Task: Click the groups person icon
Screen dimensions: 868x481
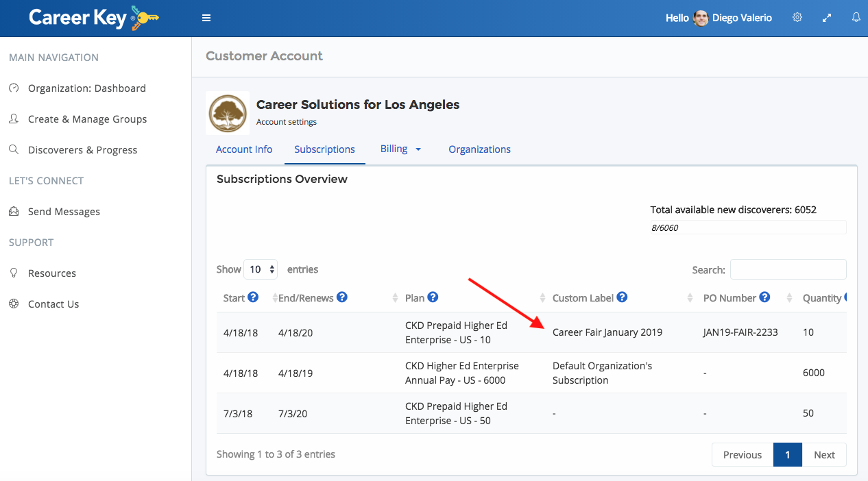Action: (14, 119)
